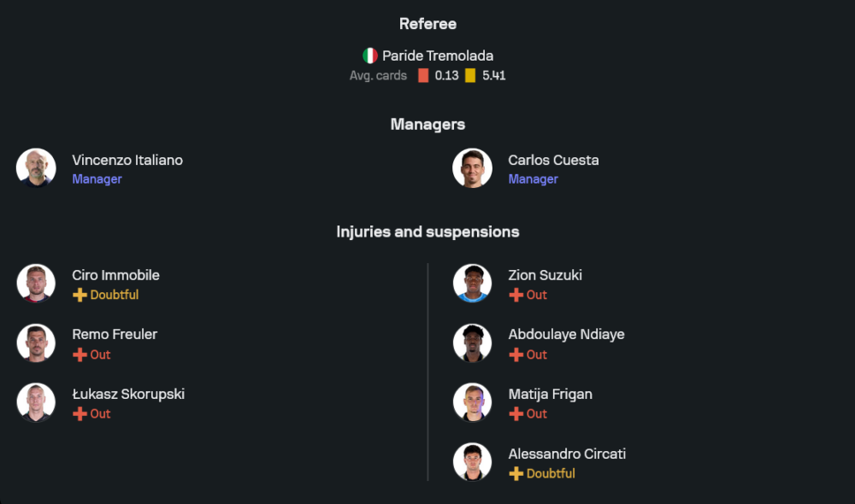Click the red cross icon under Zion Suzuki
The height and width of the screenshot is (504, 855).
click(x=516, y=295)
